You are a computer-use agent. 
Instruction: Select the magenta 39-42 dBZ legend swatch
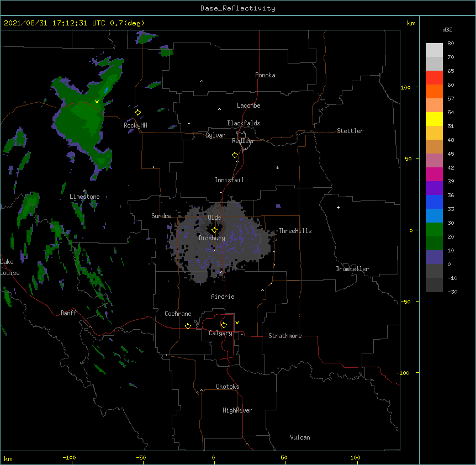(434, 174)
